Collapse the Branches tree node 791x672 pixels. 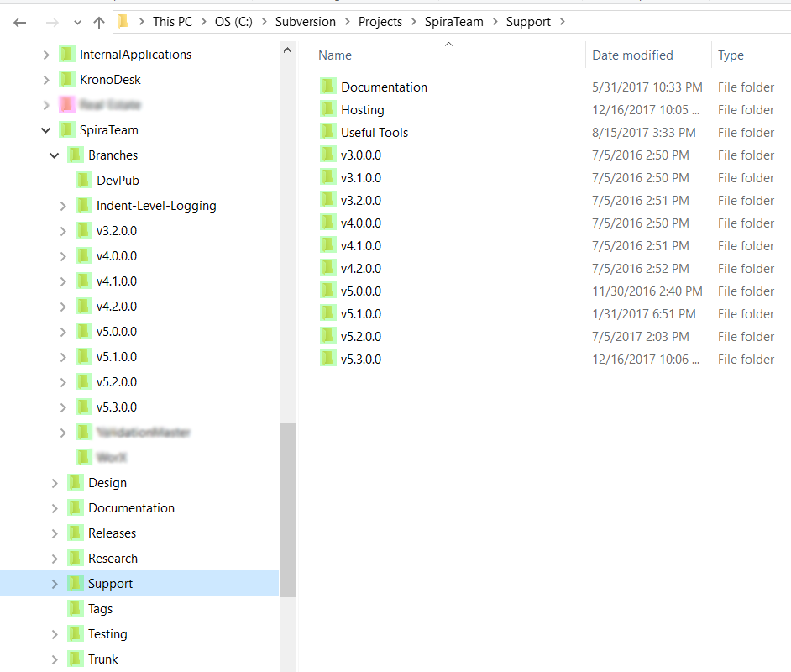[55, 155]
